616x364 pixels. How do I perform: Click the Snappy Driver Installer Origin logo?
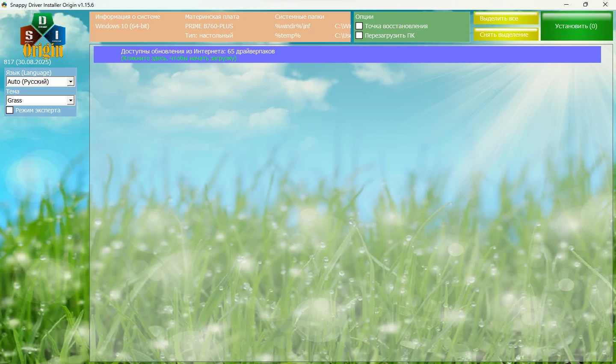[43, 35]
